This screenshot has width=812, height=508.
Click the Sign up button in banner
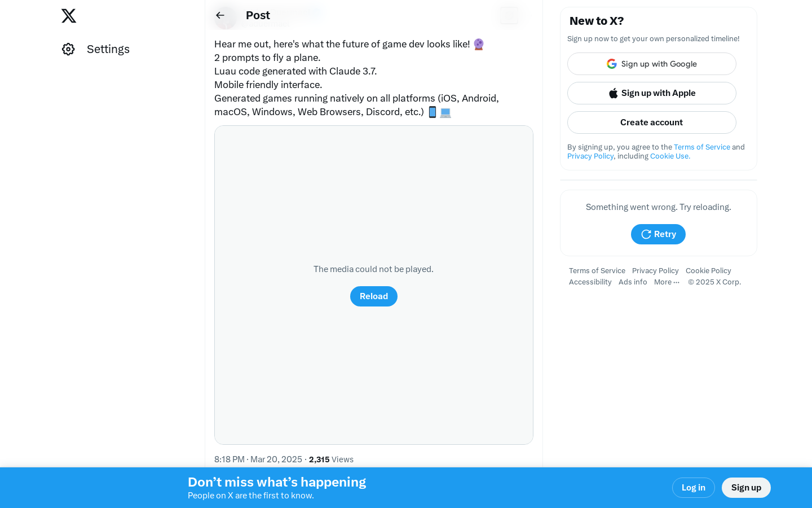tap(746, 488)
